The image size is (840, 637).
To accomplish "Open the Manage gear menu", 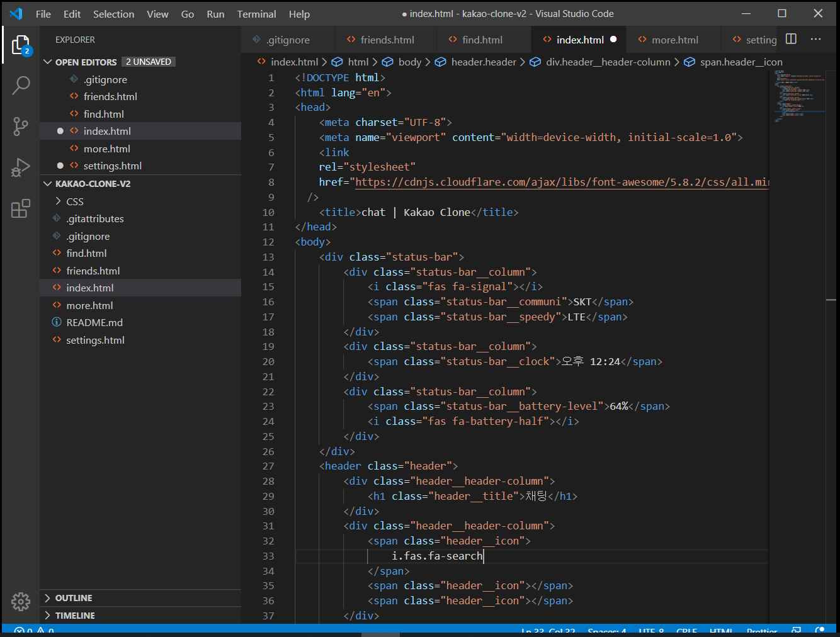I will [x=21, y=601].
